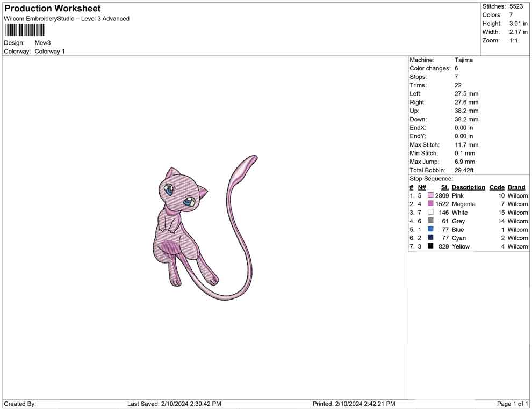The height and width of the screenshot is (409, 532).
Task: Click the 'Printed: 2/10/2024 2:42:21 PM' text
Action: [x=354, y=404]
